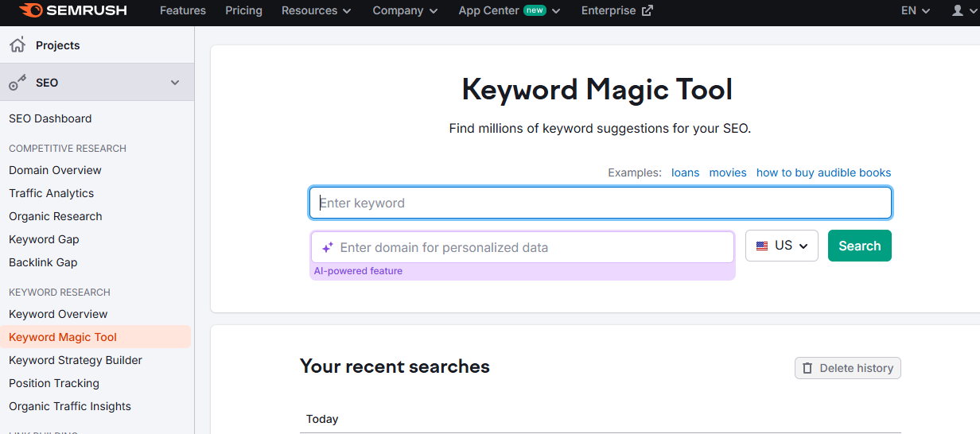The height and width of the screenshot is (434, 980).
Task: Open Organic Traffic Insights
Action: click(70, 406)
